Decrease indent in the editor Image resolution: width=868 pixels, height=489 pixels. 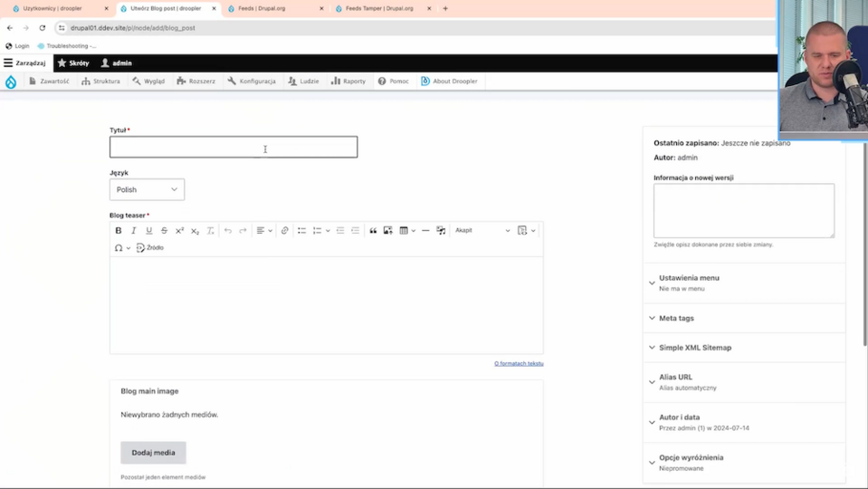[x=340, y=230]
